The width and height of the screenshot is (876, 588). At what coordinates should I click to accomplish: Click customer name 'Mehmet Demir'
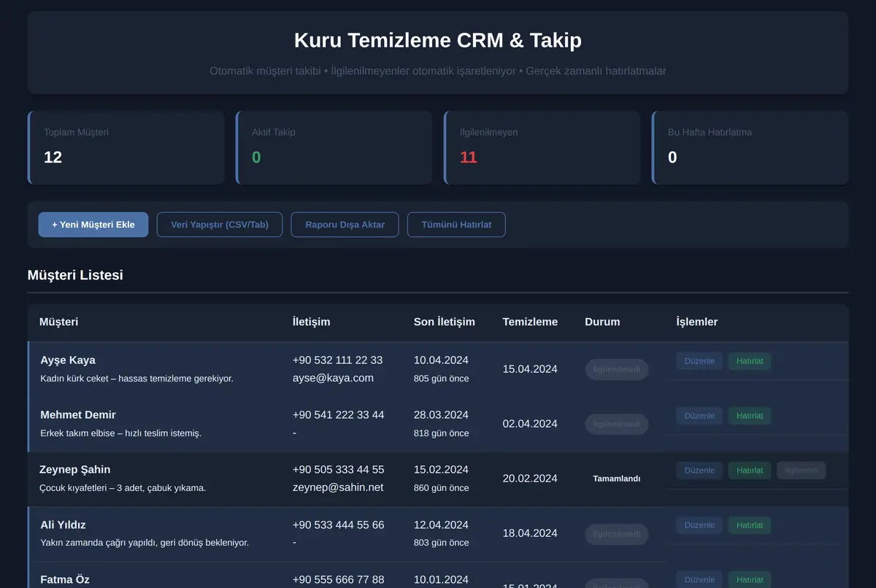tap(78, 414)
